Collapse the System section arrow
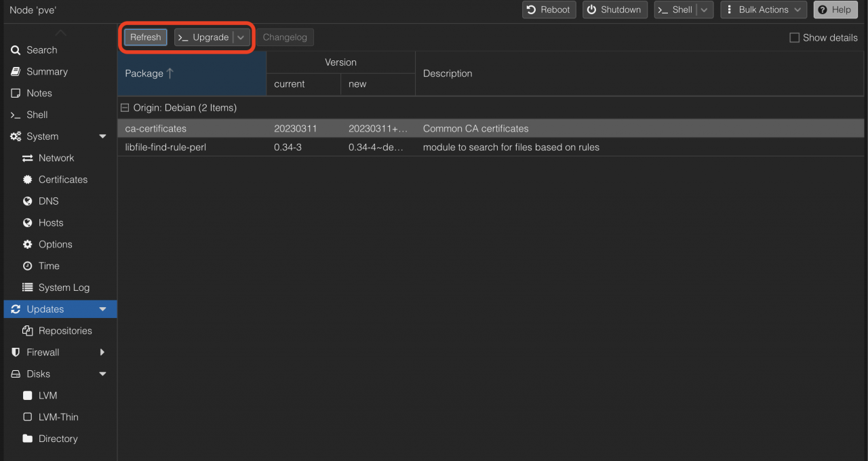This screenshot has height=461, width=868. (x=102, y=137)
